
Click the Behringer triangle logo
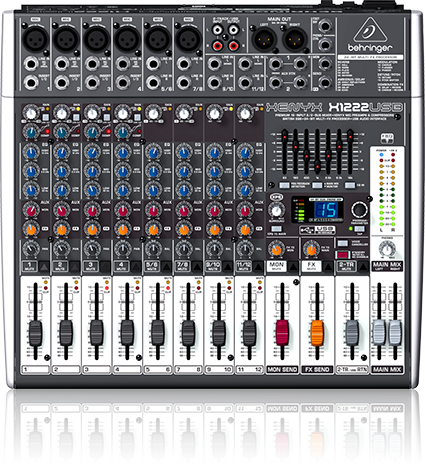pos(370,30)
